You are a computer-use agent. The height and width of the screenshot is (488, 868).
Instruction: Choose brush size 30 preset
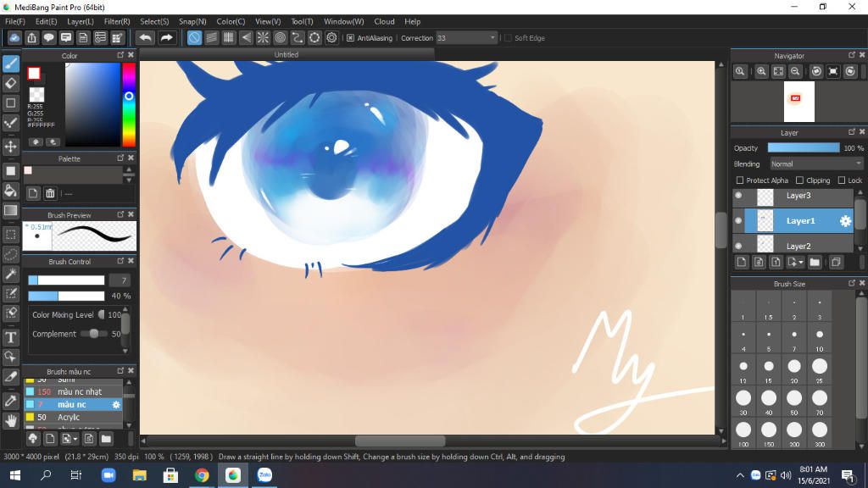point(743,401)
